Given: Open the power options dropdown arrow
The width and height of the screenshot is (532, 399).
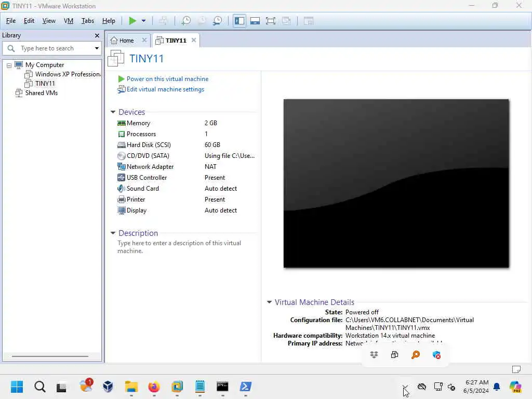Looking at the screenshot, I should click(x=143, y=21).
